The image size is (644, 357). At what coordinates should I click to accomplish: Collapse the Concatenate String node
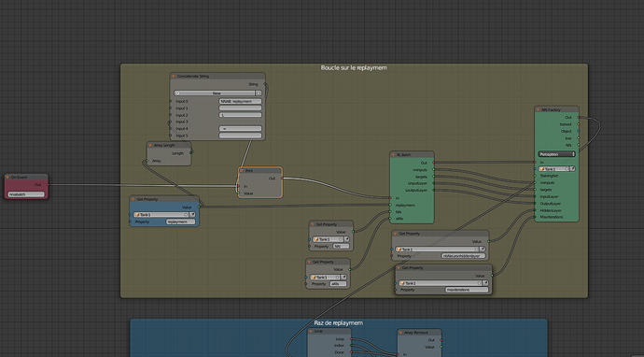(174, 76)
